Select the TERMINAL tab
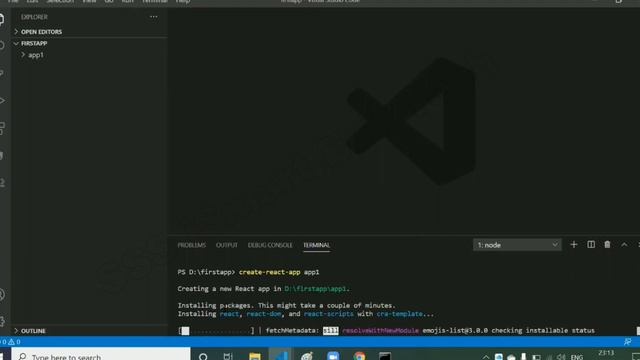Screen dimensions: 640x360 [x=316, y=245]
